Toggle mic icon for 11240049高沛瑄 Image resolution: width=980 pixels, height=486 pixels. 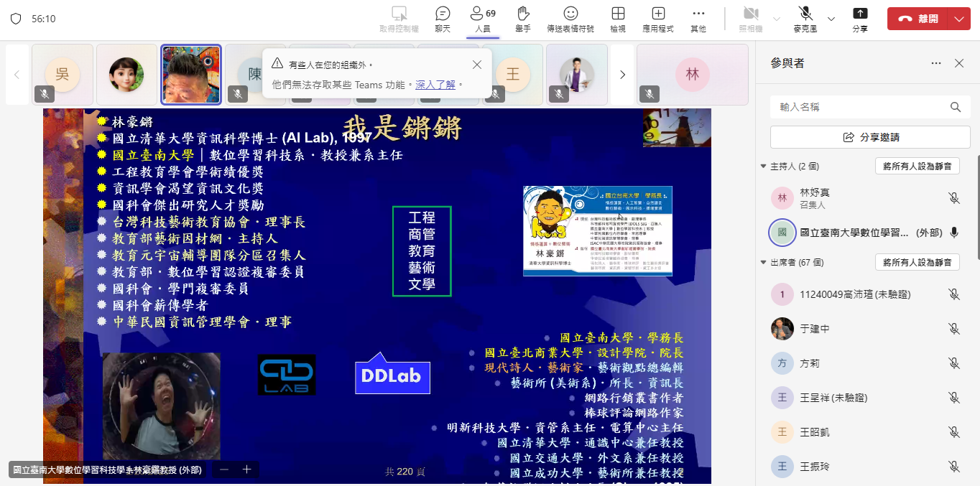954,294
